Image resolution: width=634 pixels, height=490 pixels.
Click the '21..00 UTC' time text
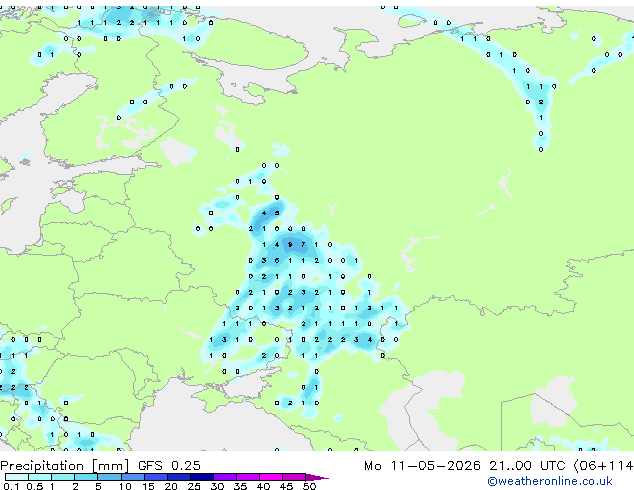(526, 466)
